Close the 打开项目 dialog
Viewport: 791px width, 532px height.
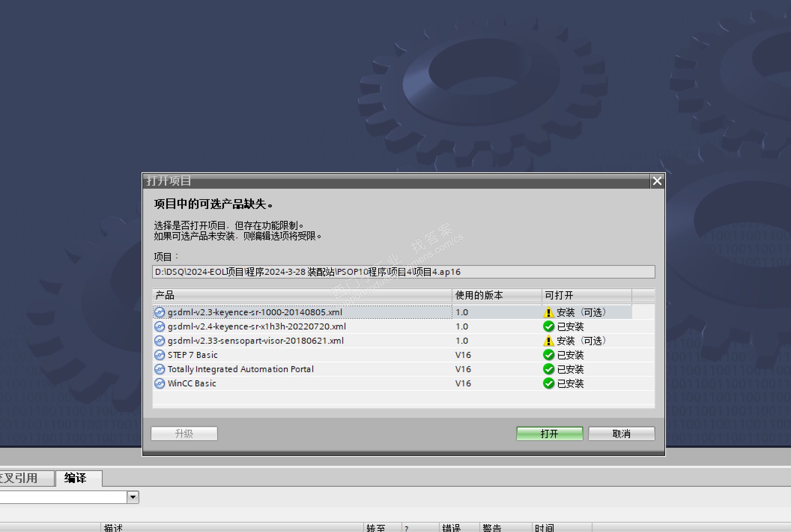(x=657, y=181)
